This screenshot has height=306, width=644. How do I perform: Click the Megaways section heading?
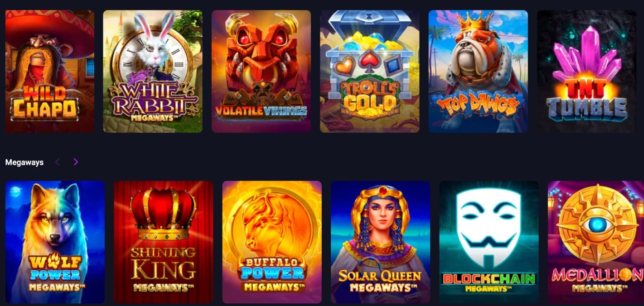(x=24, y=162)
